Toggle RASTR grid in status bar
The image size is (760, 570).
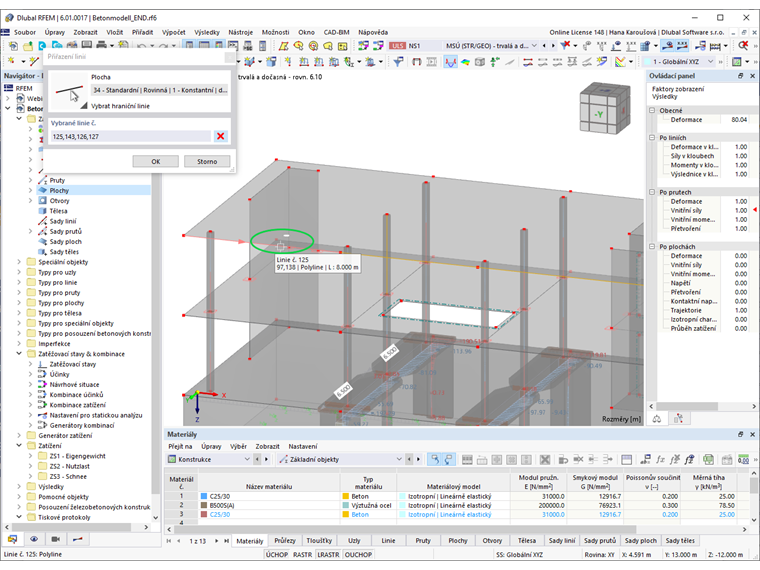coord(302,554)
